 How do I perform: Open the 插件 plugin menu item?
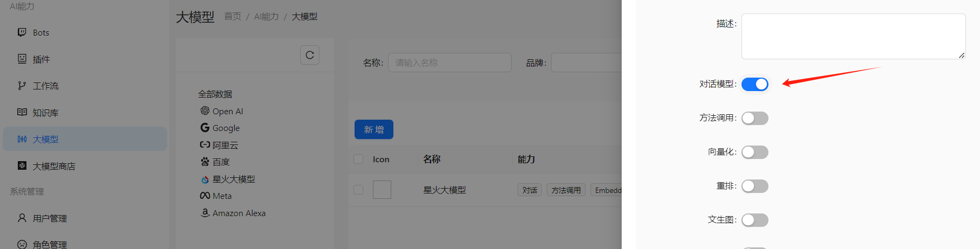(41, 59)
